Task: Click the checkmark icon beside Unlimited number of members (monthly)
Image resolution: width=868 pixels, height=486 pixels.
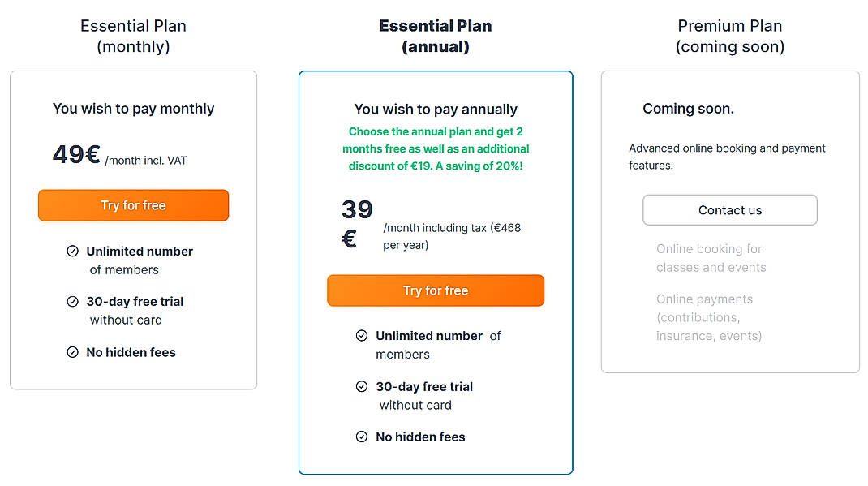Action: (72, 252)
